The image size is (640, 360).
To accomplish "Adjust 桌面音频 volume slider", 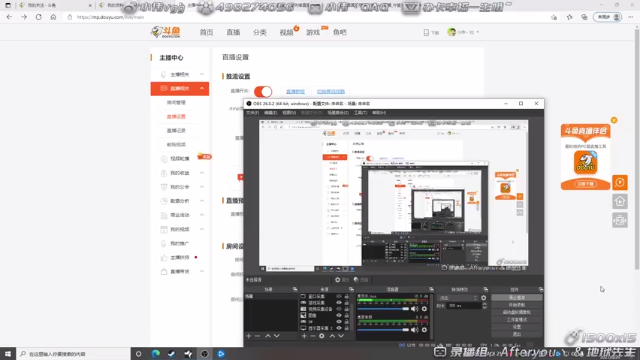I will (383, 329).
